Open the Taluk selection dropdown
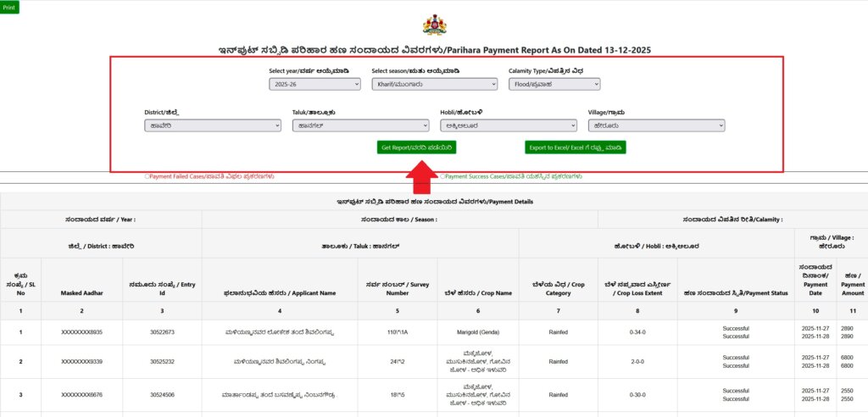 tap(360, 125)
